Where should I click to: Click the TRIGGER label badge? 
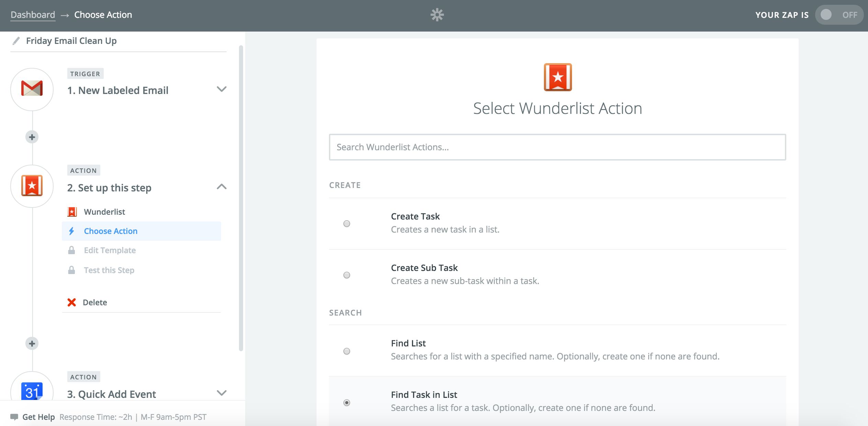(85, 74)
